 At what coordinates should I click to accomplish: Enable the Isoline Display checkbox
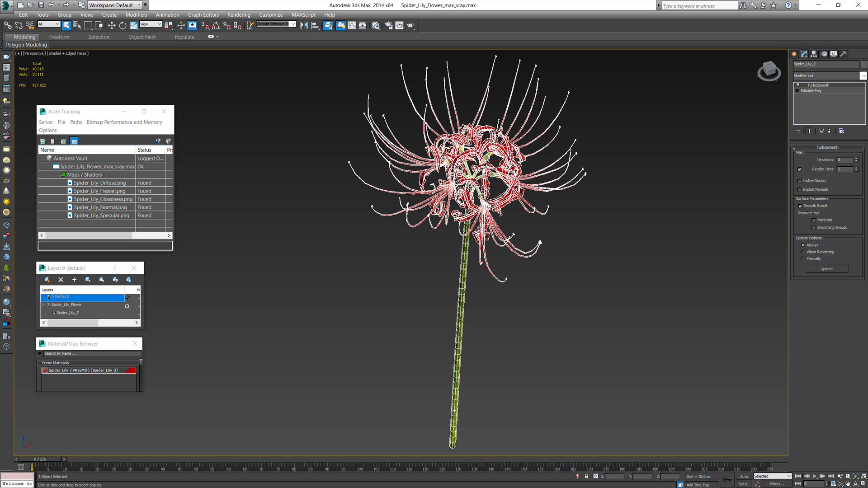799,181
